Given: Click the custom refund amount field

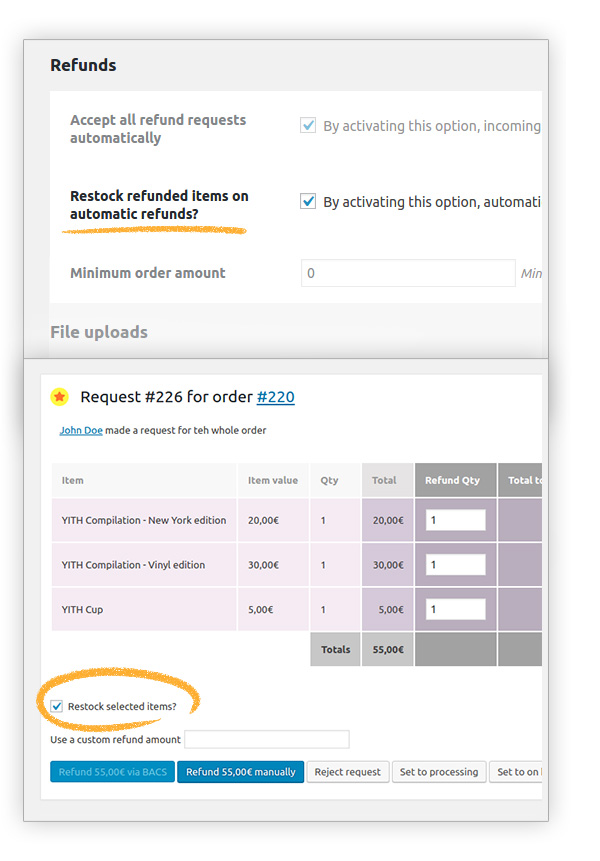Looking at the screenshot, I should point(267,740).
